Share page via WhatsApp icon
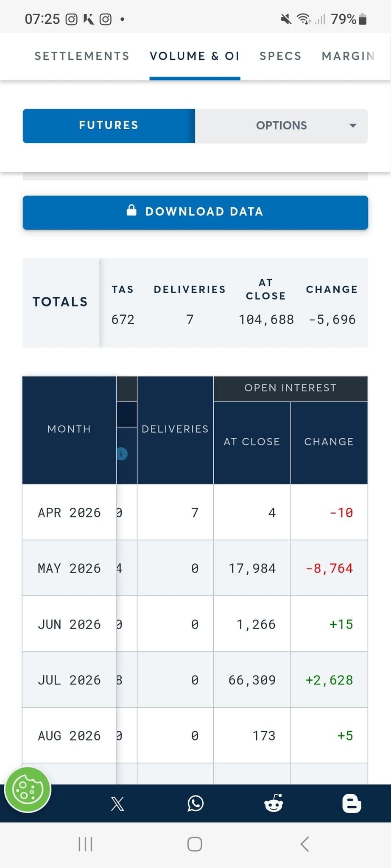This screenshot has height=868, width=391. coord(195,804)
